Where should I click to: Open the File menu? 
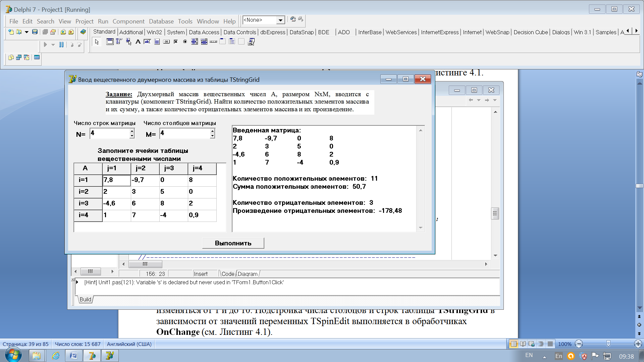(x=14, y=21)
